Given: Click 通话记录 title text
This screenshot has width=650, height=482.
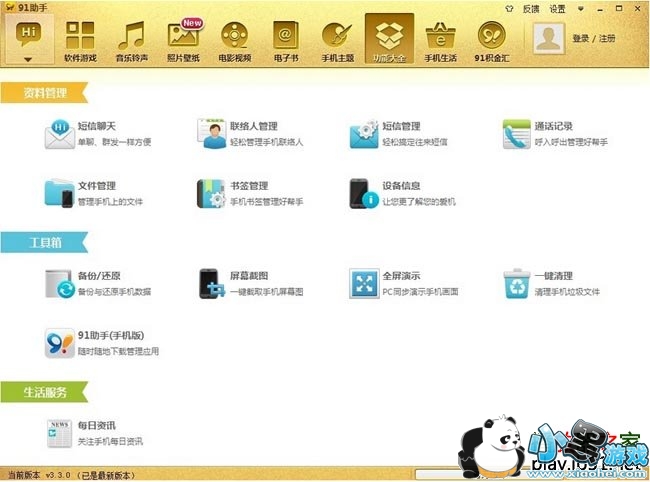Looking at the screenshot, I should point(553,126).
